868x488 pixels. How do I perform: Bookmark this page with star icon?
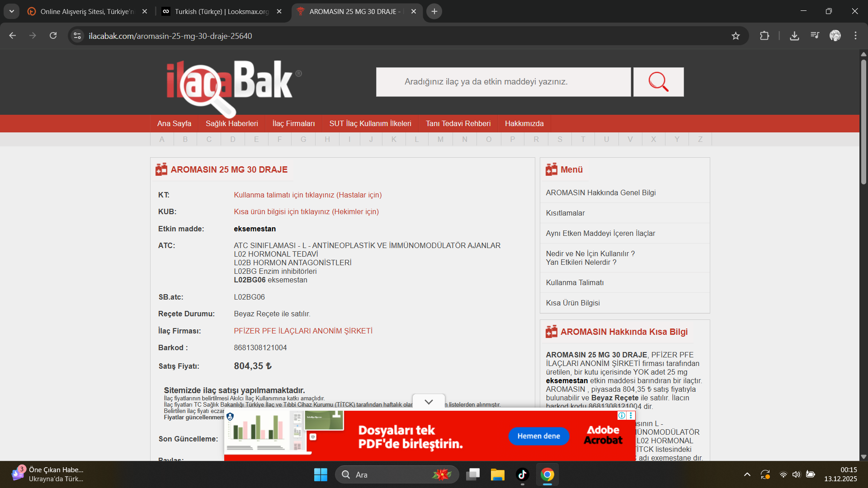point(736,36)
